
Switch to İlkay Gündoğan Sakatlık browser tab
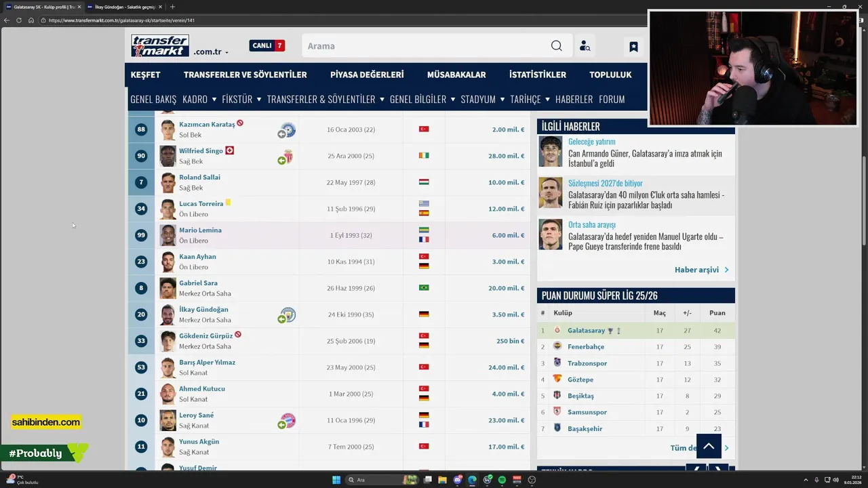(124, 7)
